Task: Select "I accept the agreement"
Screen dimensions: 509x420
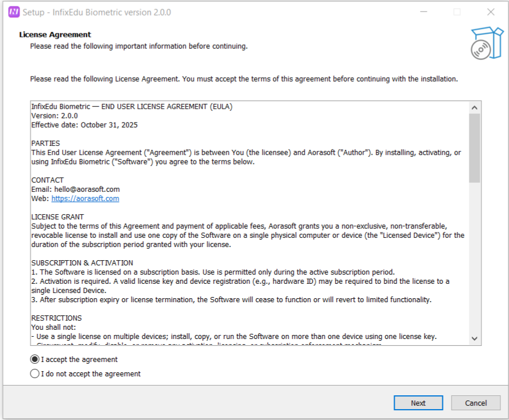Action: tap(35, 360)
